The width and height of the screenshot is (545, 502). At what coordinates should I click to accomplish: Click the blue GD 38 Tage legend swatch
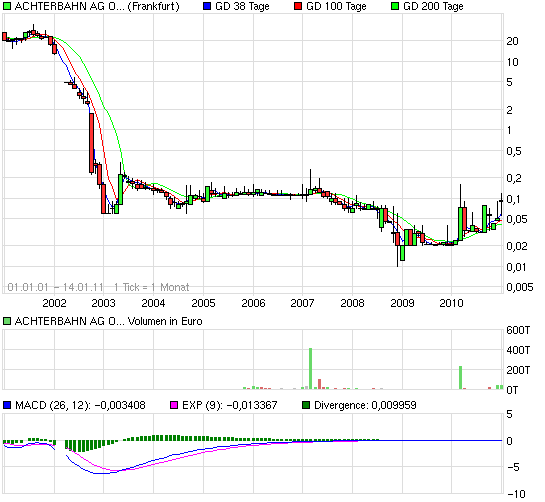tap(207, 6)
